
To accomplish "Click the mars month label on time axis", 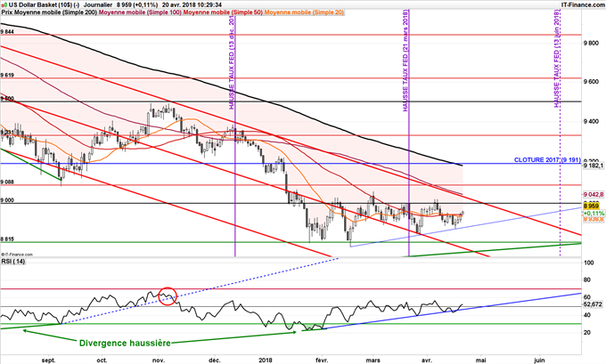I will coord(373,360).
